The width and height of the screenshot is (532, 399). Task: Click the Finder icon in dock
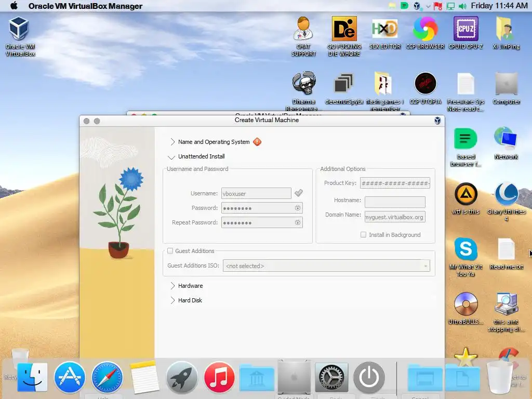[32, 377]
